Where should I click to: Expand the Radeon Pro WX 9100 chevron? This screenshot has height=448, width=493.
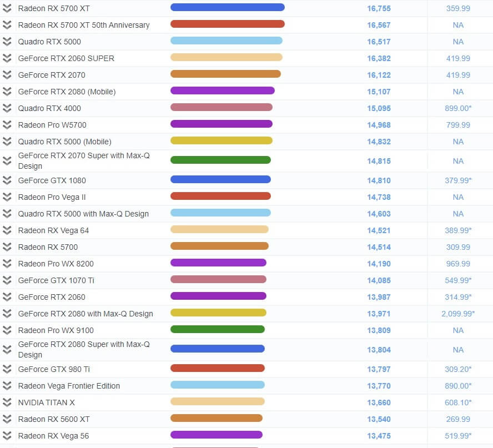(x=7, y=330)
